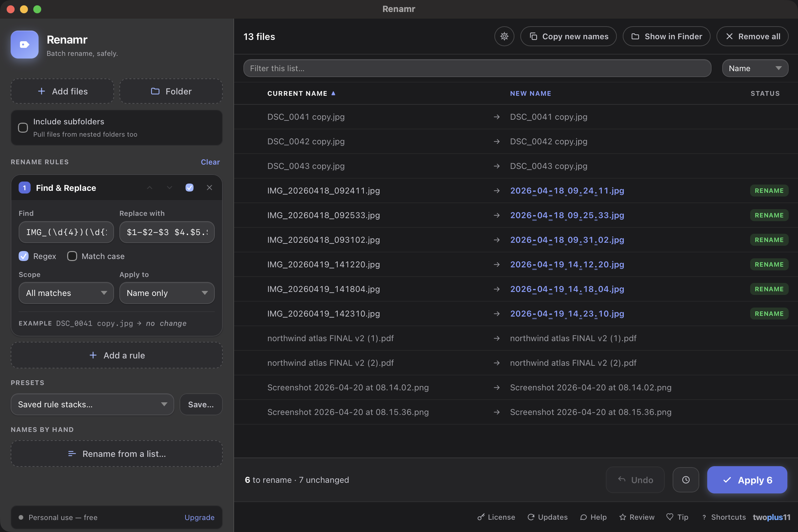Click RENAME badge for IMG_20260418_092411.jpg

(769, 190)
